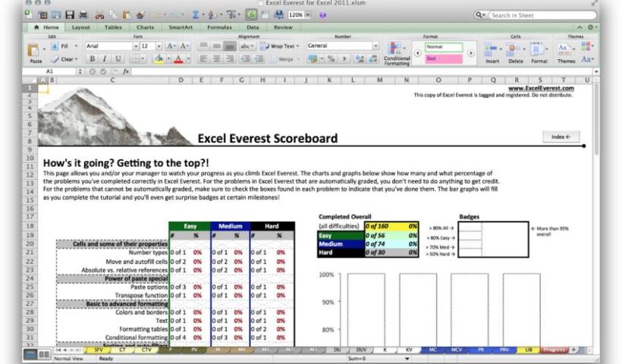Image resolution: width=622 pixels, height=364 pixels.
Task: Click the Filter funnel icon
Action: [231, 15]
